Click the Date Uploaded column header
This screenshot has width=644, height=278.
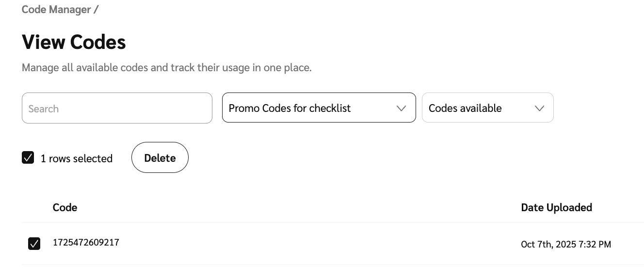[x=556, y=207]
